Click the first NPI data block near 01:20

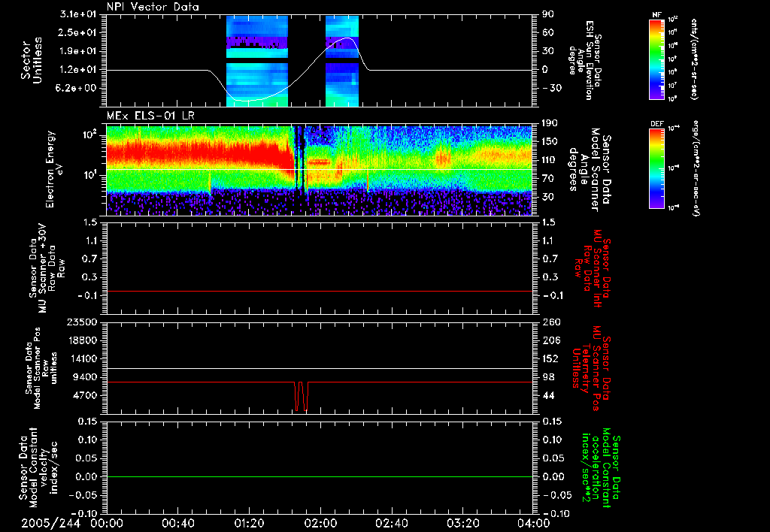[x=257, y=61]
